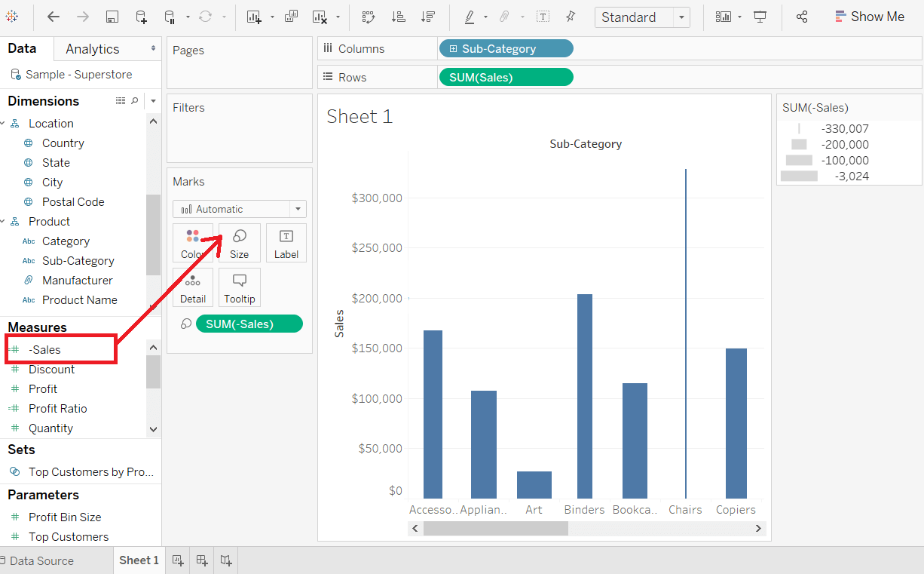This screenshot has width=924, height=574.
Task: Click the Group members paperclip icon
Action: coord(506,17)
